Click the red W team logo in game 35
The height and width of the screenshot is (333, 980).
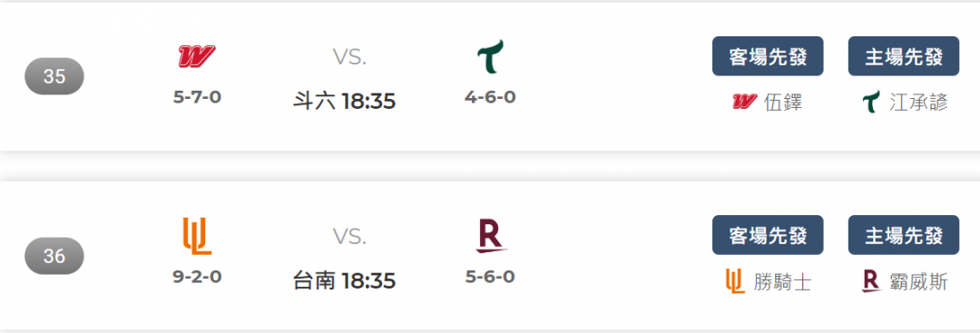(x=197, y=56)
